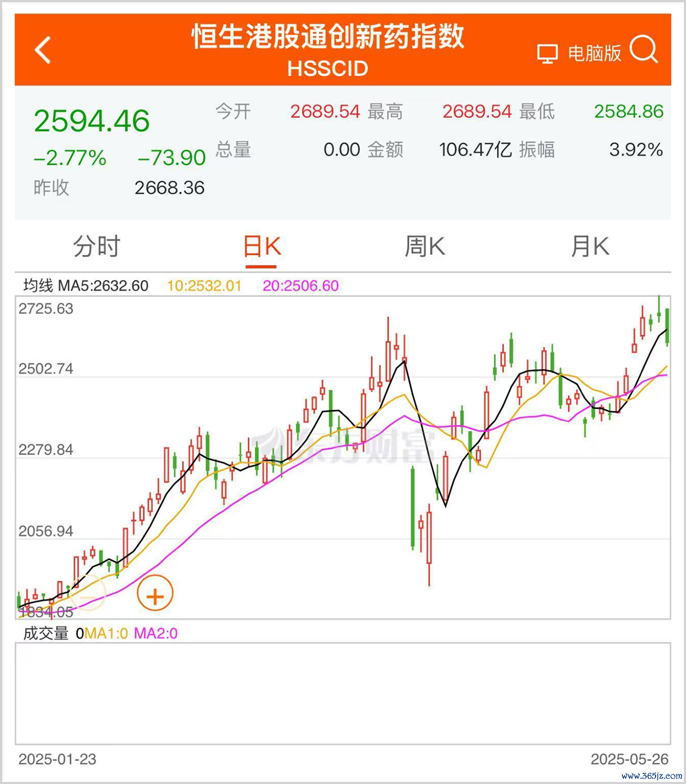Image resolution: width=686 pixels, height=784 pixels.
Task: Switch to 周K weekly chart tab
Action: [424, 246]
